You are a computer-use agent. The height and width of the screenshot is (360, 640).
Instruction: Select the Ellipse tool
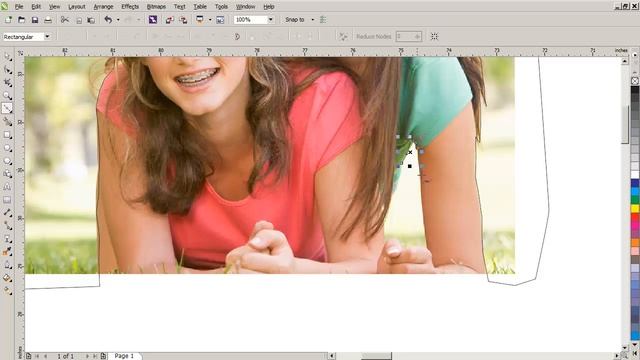(7, 148)
